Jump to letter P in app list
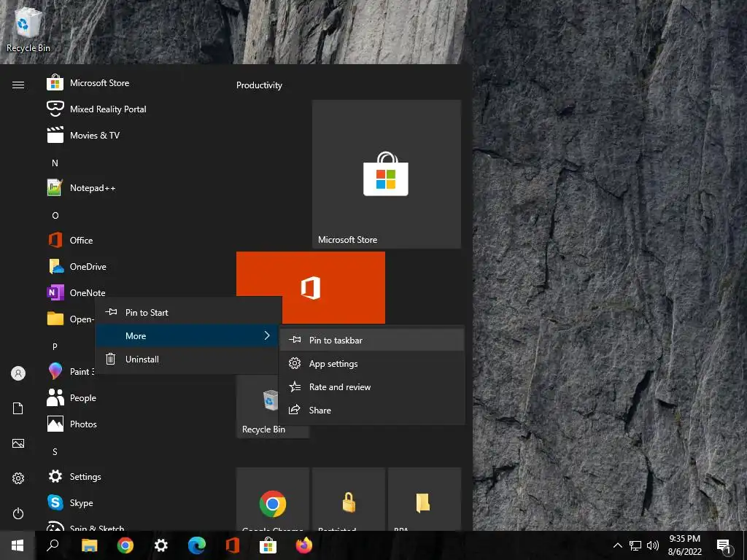The width and height of the screenshot is (747, 560). tap(55, 346)
